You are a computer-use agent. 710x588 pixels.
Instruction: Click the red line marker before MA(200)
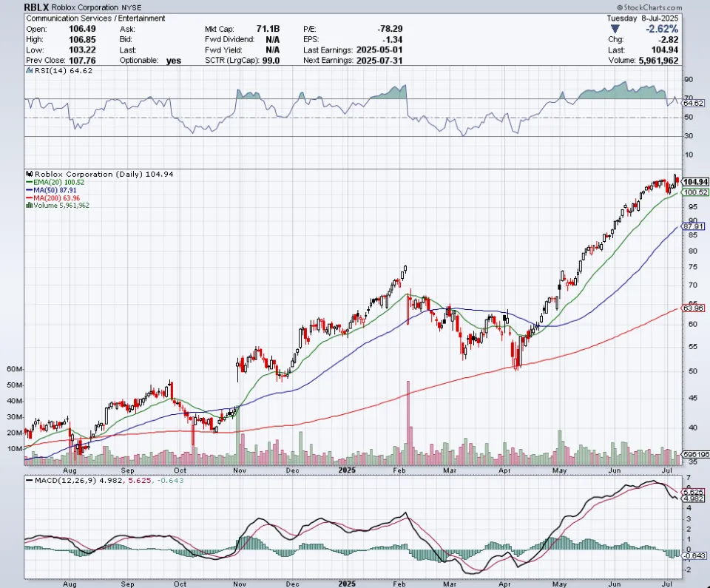[x=30, y=198]
